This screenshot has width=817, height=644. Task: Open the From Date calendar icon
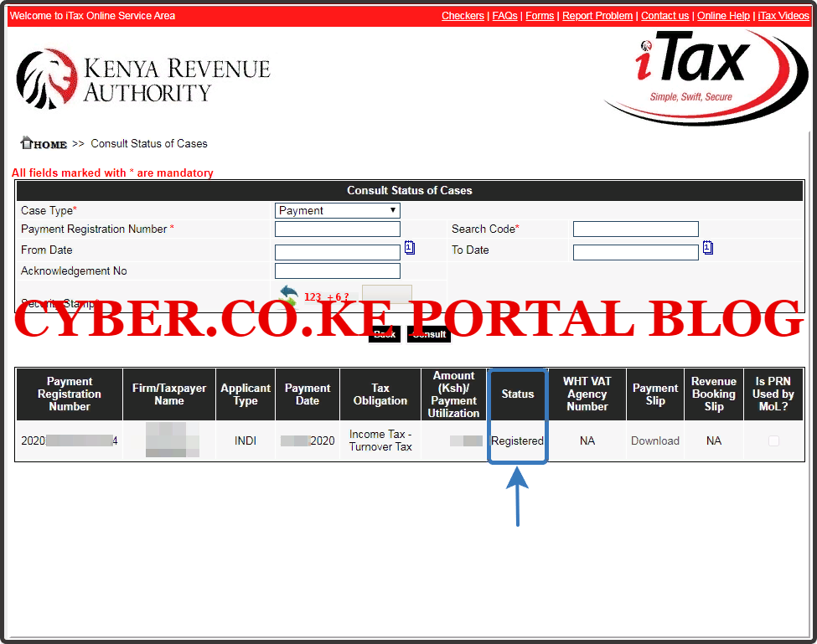point(410,248)
